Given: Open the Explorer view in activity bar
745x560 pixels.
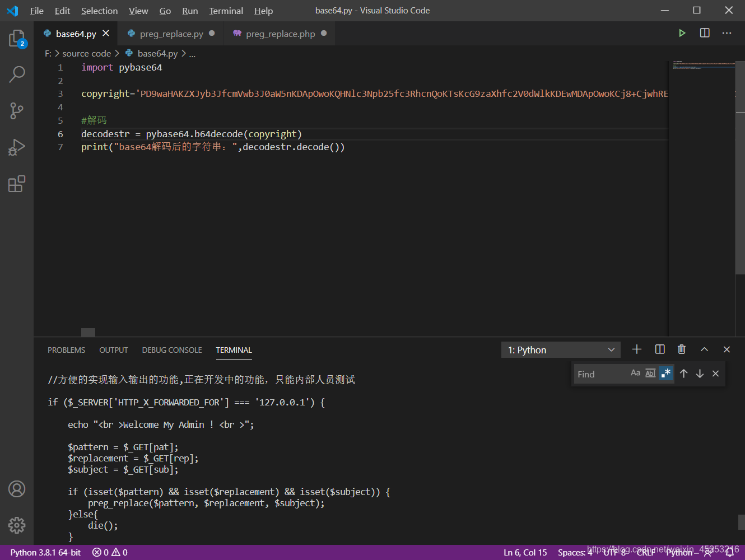Looking at the screenshot, I should coord(17,39).
